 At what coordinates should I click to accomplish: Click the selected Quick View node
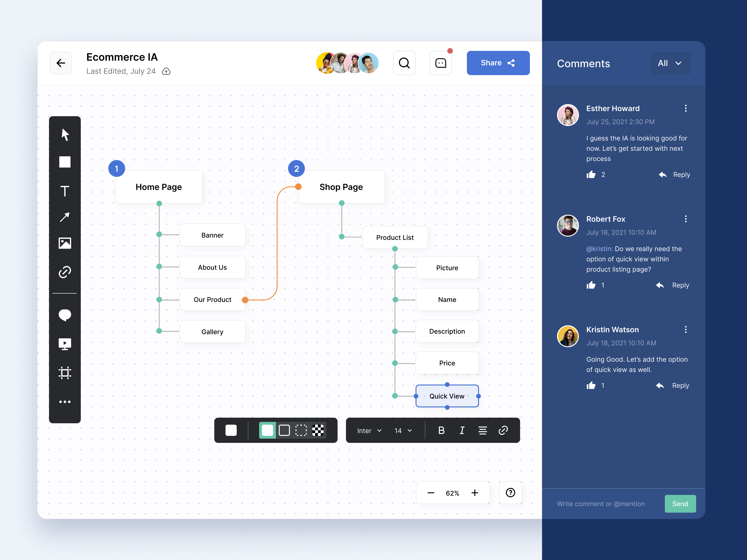click(447, 396)
